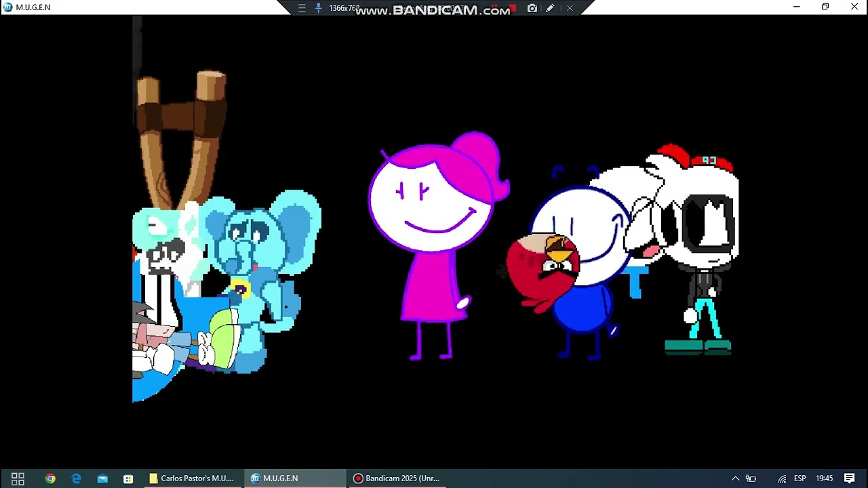Close the M.U.G.E.N window

pyautogui.click(x=854, y=7)
